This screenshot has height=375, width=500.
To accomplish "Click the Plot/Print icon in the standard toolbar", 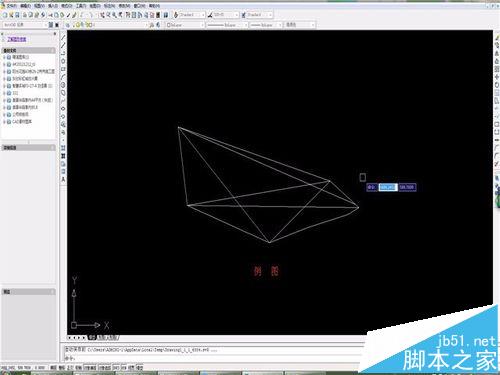I will (x=25, y=15).
